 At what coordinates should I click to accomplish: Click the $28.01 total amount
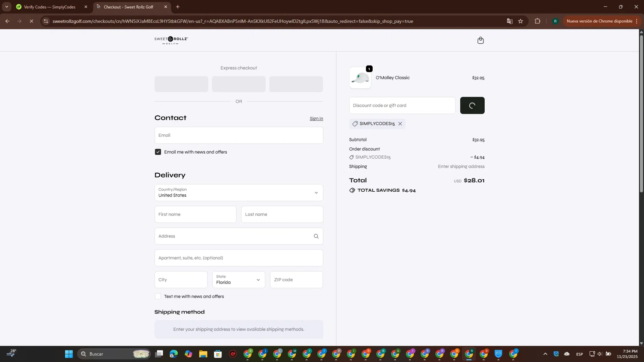[x=474, y=181]
